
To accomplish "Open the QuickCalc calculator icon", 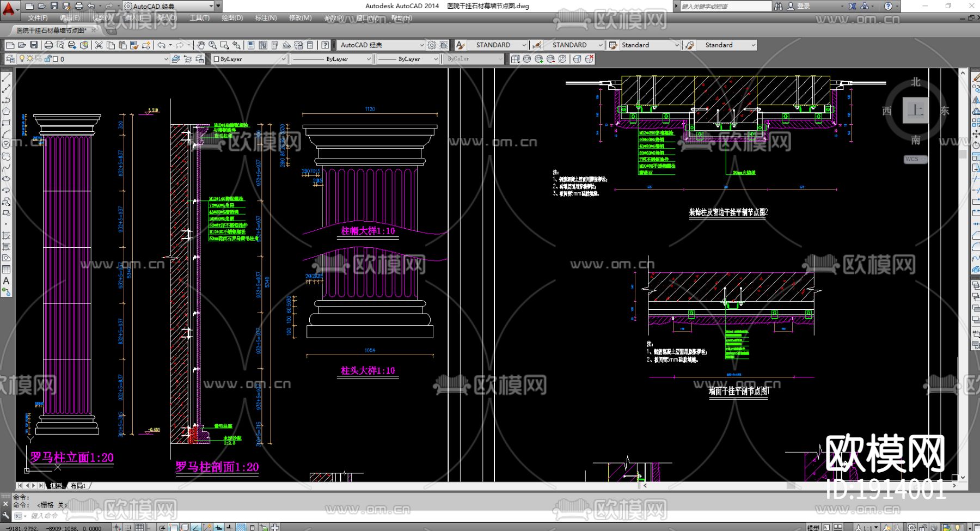I will (310, 45).
